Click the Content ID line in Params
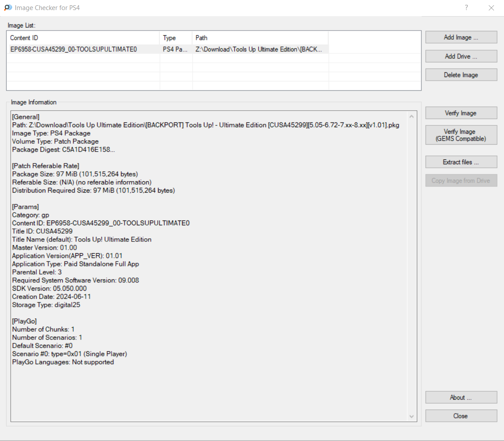The height and width of the screenshot is (441, 504). pos(101,223)
